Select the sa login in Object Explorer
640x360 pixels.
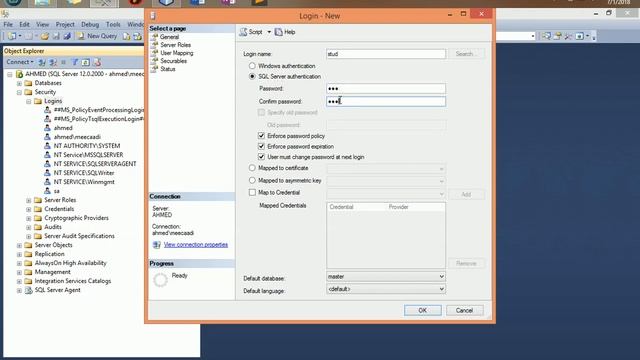(x=57, y=191)
